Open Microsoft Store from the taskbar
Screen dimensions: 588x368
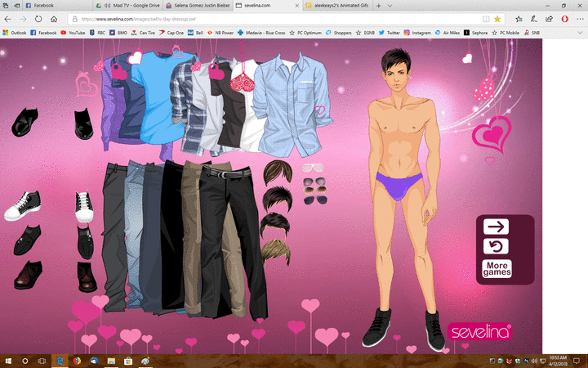128,361
